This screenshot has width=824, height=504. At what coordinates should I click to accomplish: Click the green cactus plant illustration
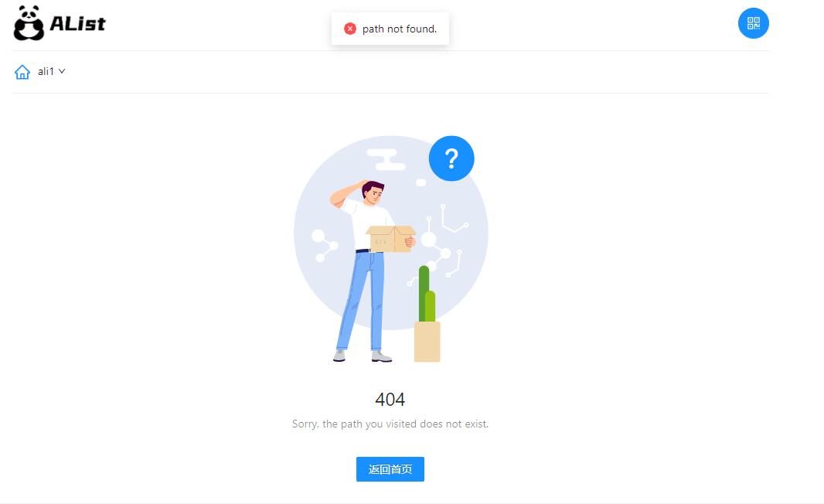[427, 294]
